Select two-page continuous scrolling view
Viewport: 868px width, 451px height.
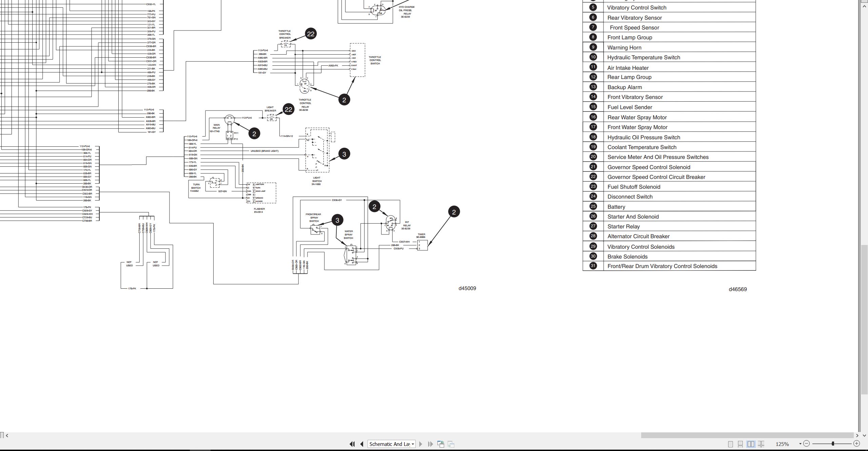(x=761, y=444)
